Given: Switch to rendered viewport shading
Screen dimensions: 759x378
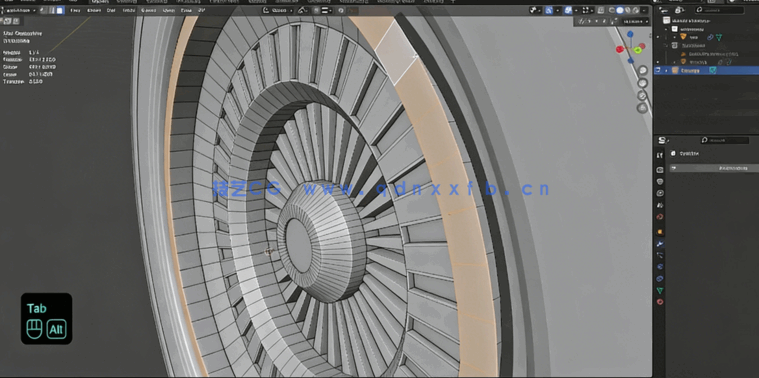Looking at the screenshot, I should click(636, 10).
